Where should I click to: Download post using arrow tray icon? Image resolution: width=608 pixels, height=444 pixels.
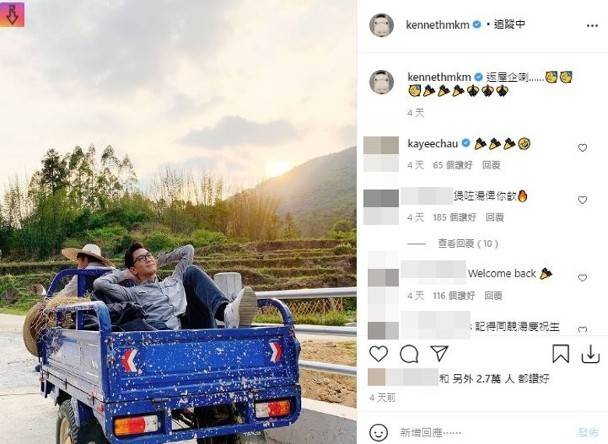[591, 354]
